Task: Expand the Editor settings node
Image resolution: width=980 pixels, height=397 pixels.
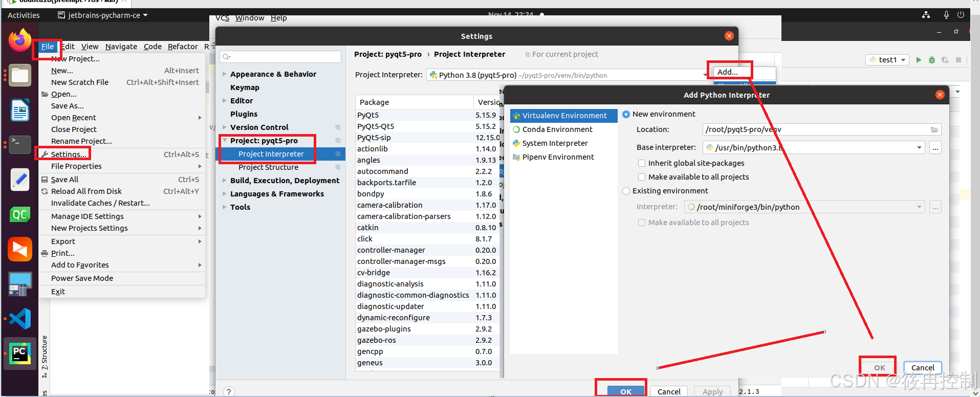Action: (x=225, y=101)
